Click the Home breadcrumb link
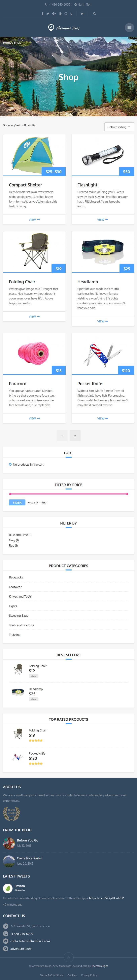Screen dimensions: 137x980 tap(7, 43)
